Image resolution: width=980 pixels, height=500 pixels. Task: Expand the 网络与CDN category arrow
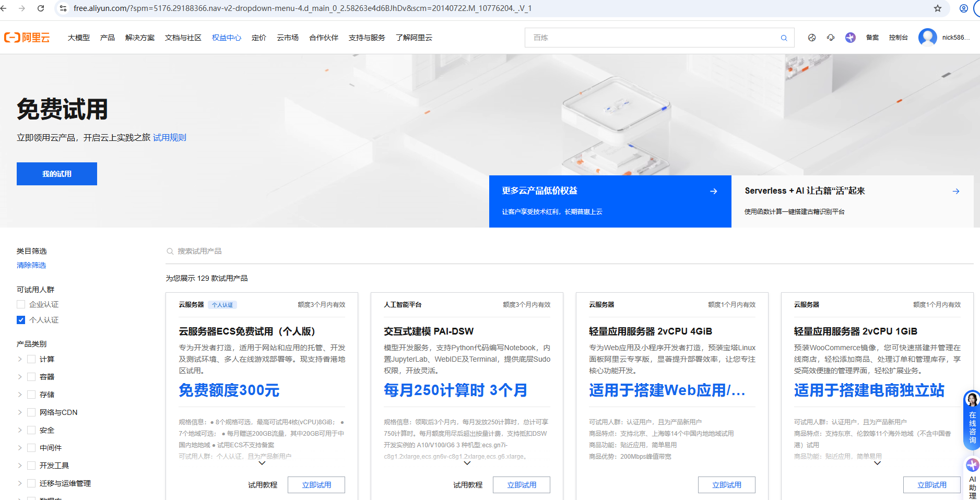(x=20, y=412)
